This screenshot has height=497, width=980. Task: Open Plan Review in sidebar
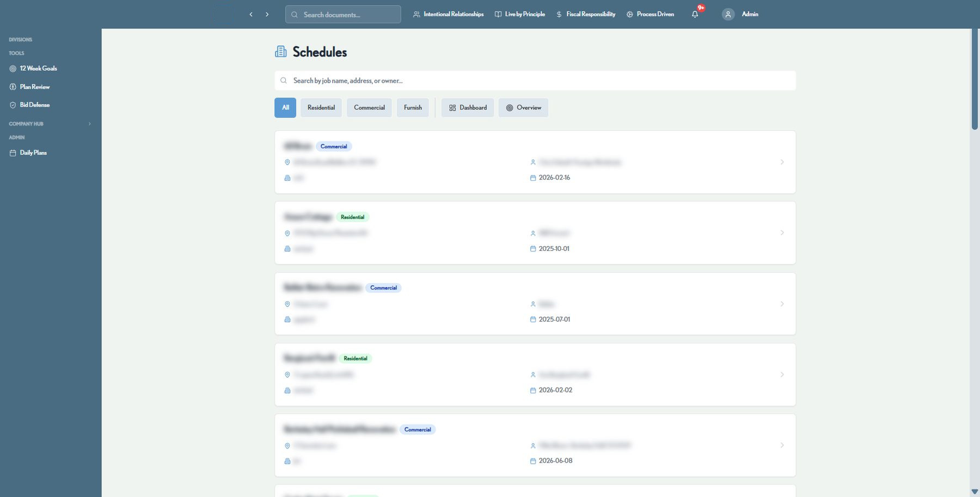click(29, 87)
